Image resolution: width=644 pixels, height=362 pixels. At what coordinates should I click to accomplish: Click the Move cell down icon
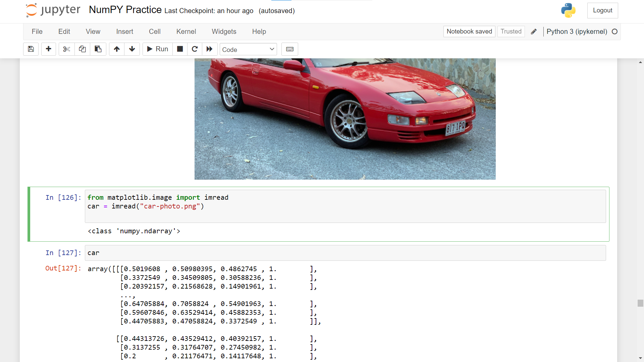point(132,49)
